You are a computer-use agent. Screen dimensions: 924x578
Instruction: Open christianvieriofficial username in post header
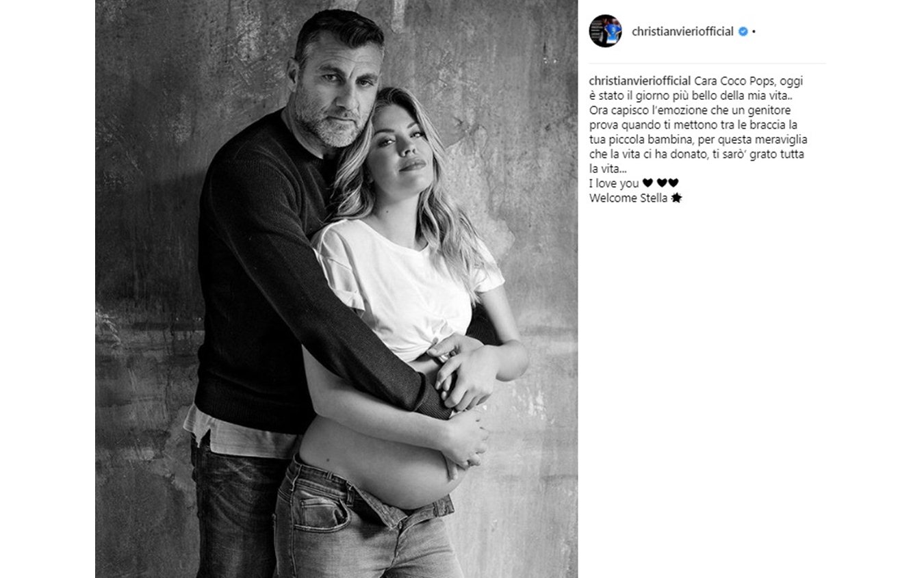coord(682,31)
